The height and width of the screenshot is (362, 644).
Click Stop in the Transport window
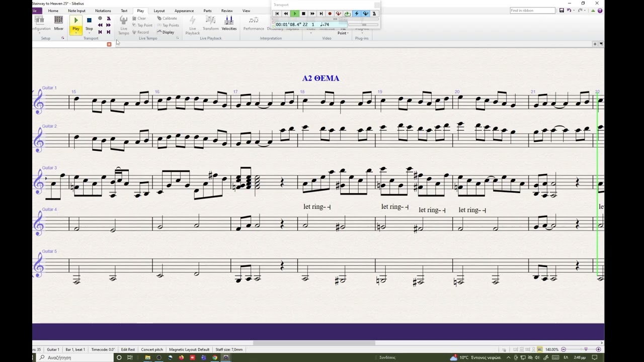coord(303,14)
